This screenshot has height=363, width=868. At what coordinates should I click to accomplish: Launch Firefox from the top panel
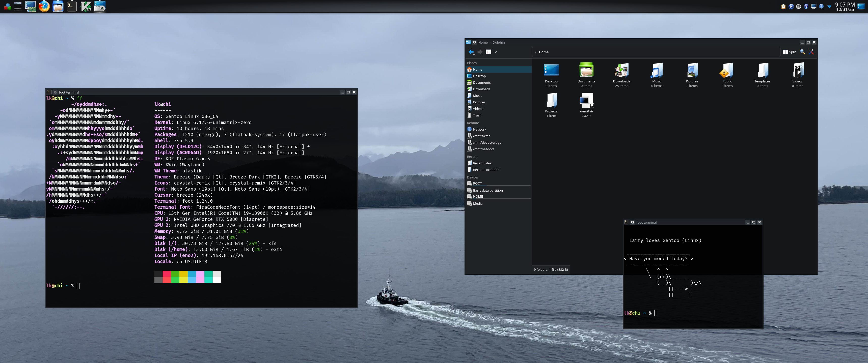click(44, 6)
